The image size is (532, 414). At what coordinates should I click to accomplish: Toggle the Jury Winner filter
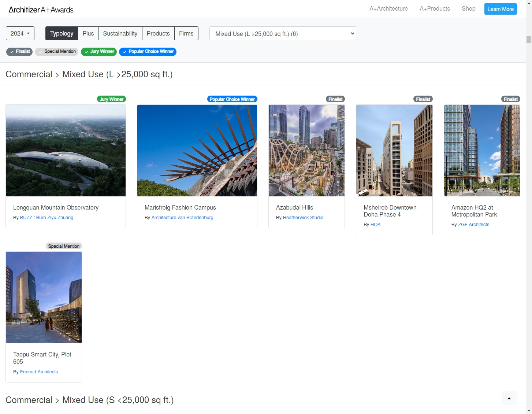(99, 52)
